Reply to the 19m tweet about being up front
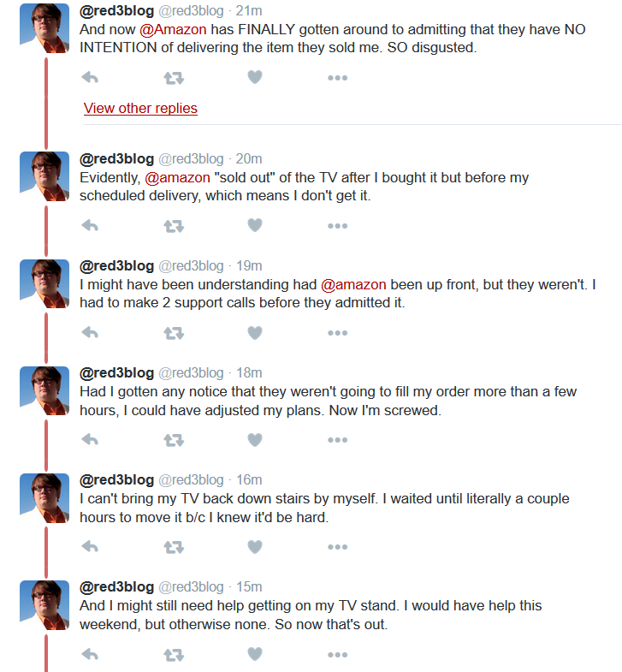Screen dimensions: 622x672 (x=90, y=332)
